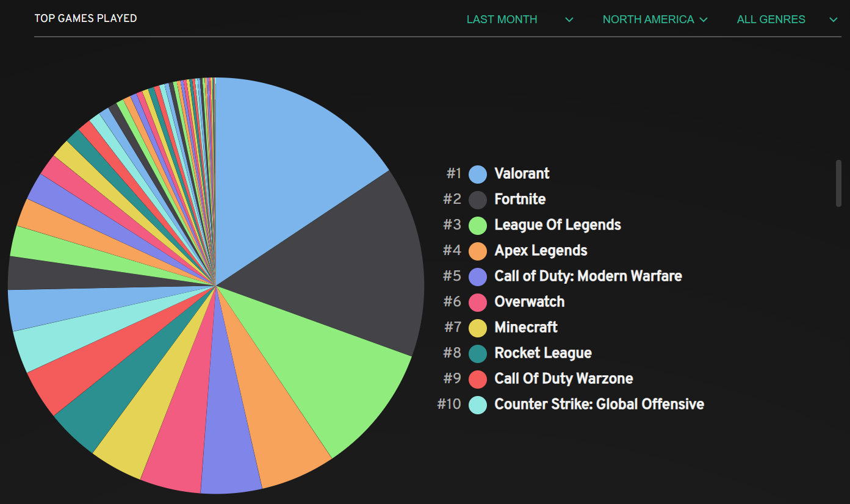Viewport: 850px width, 504px height.
Task: Open the North America region dropdown
Action: (x=655, y=20)
